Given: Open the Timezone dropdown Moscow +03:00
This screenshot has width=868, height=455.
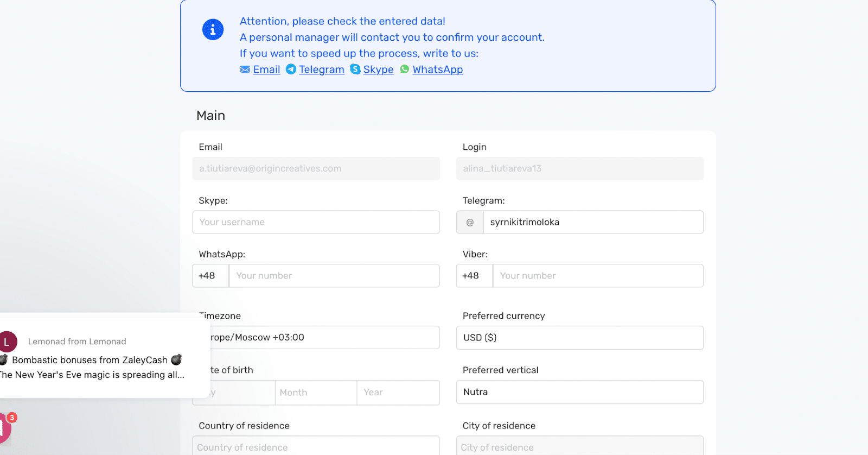Looking at the screenshot, I should pos(324,337).
